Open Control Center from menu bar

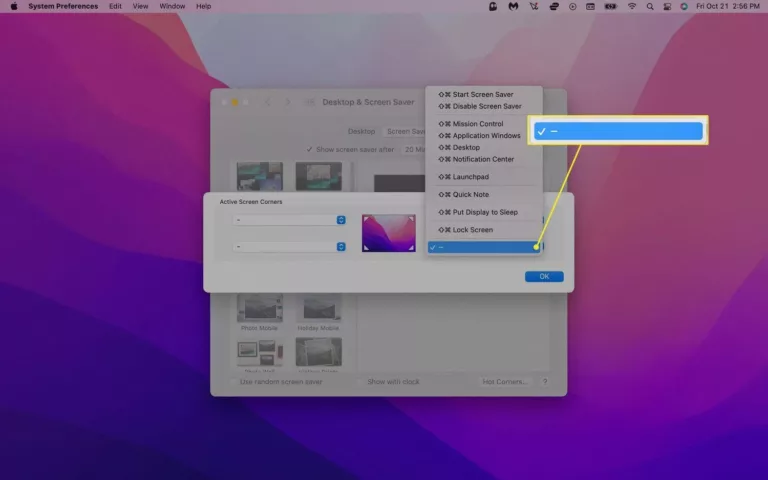tap(667, 6)
